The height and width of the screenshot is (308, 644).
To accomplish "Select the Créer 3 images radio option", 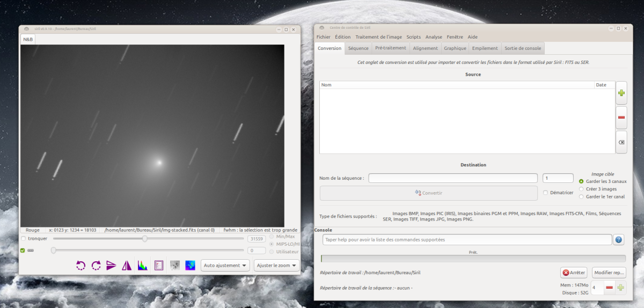I will point(581,189).
